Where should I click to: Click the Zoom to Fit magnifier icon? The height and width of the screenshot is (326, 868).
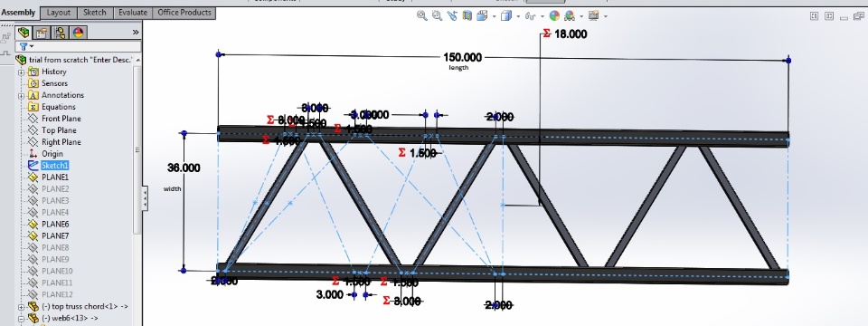tap(422, 16)
